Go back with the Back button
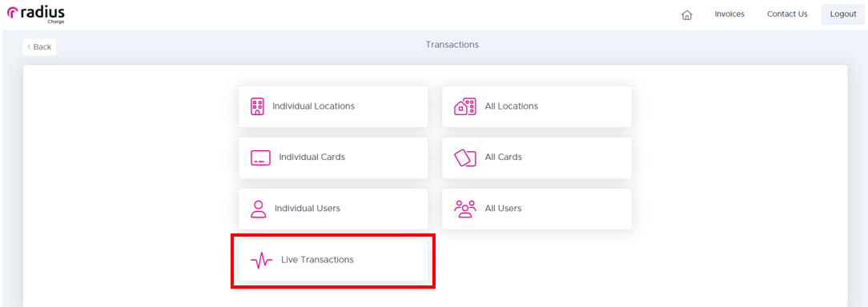868x307 pixels. [39, 47]
